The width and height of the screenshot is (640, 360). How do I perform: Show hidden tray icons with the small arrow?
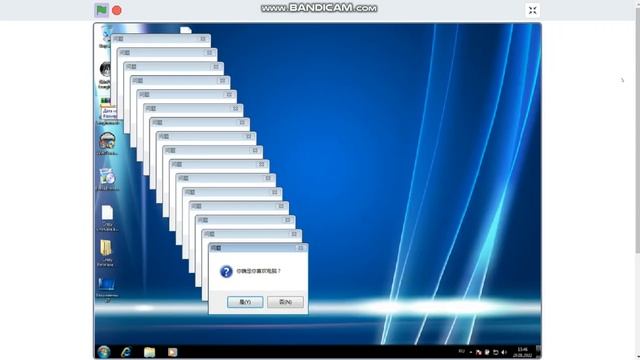tap(471, 352)
